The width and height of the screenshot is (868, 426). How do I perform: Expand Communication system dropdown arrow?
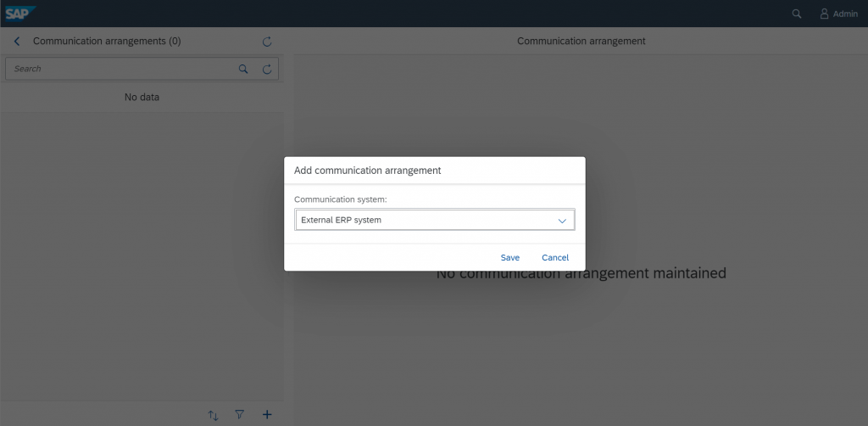tap(563, 221)
